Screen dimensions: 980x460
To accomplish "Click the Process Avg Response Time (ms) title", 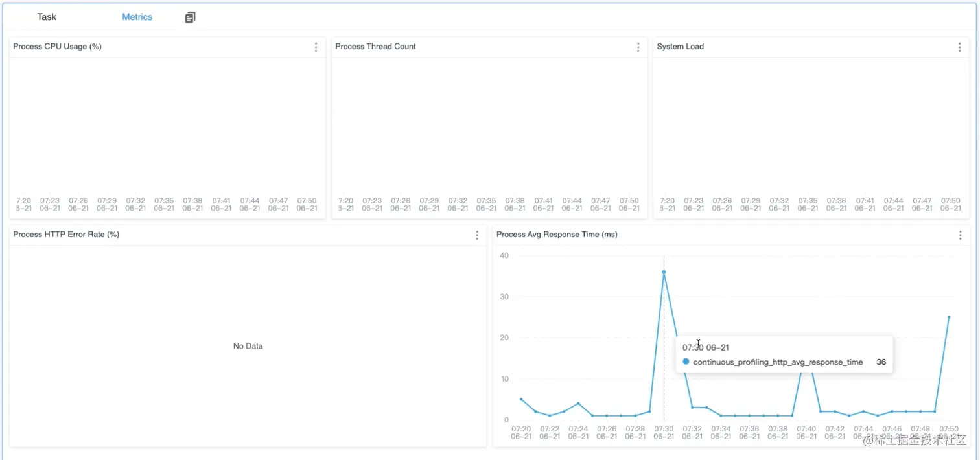I will pos(557,235).
